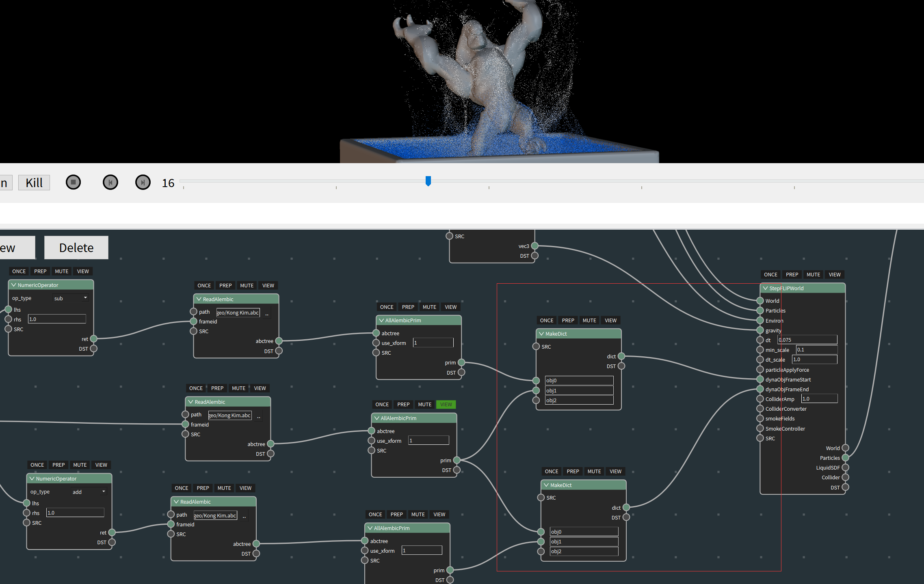Click obj2 field in lower MakeDict
924x584 pixels.
584,551
